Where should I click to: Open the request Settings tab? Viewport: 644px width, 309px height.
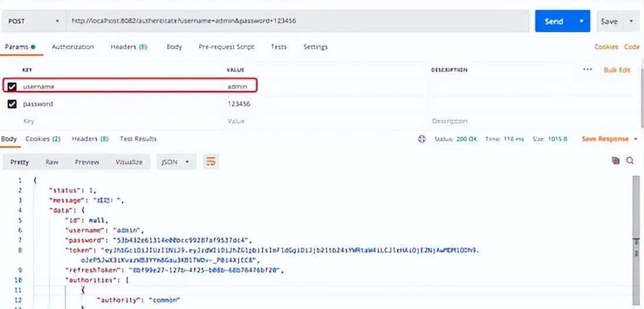pos(316,47)
